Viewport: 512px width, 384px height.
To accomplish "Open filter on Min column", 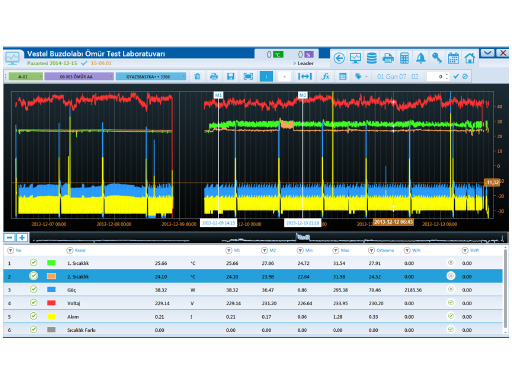I will tap(300, 250).
